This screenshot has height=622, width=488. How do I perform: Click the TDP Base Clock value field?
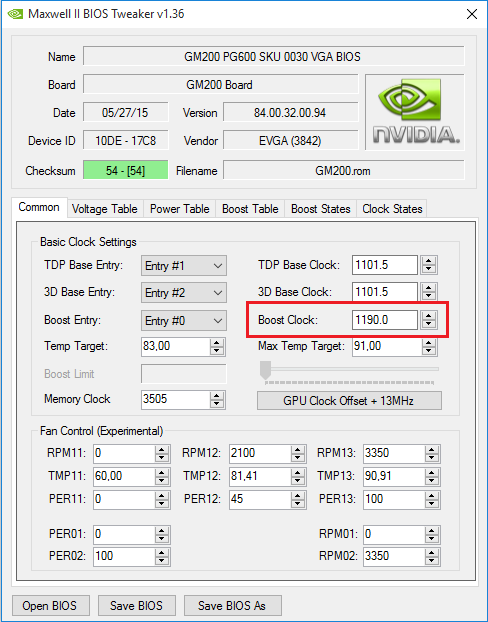click(x=385, y=265)
